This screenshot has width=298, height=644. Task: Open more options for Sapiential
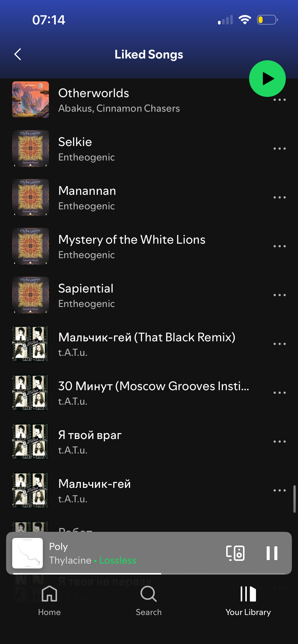coord(279,295)
